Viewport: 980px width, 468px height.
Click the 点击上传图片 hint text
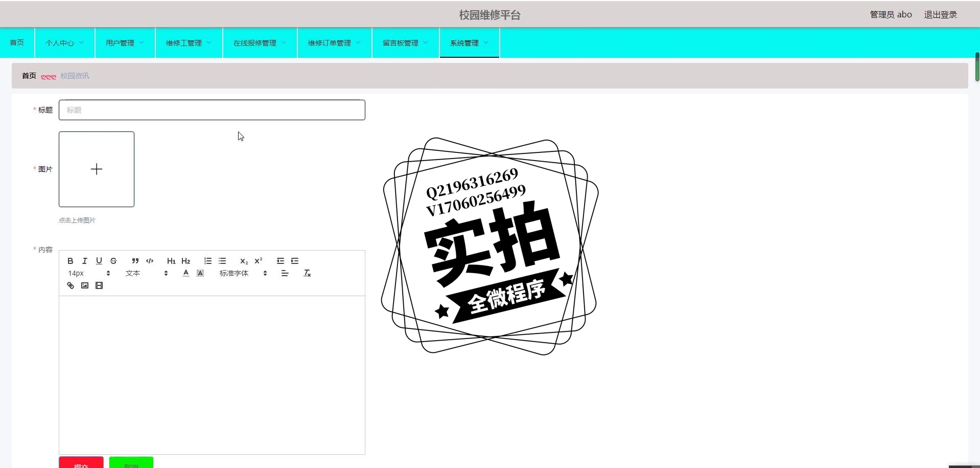click(77, 220)
